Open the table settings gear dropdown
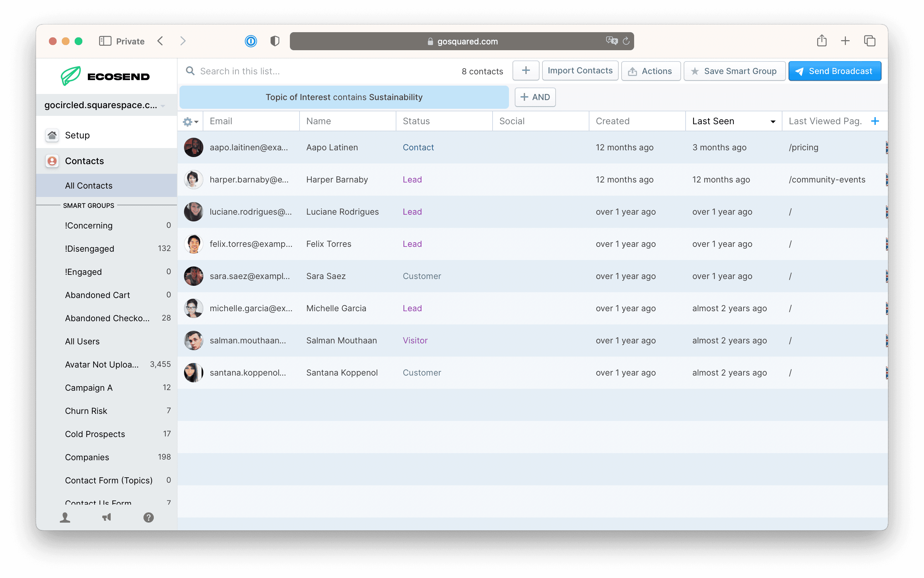The height and width of the screenshot is (578, 924). coord(190,122)
